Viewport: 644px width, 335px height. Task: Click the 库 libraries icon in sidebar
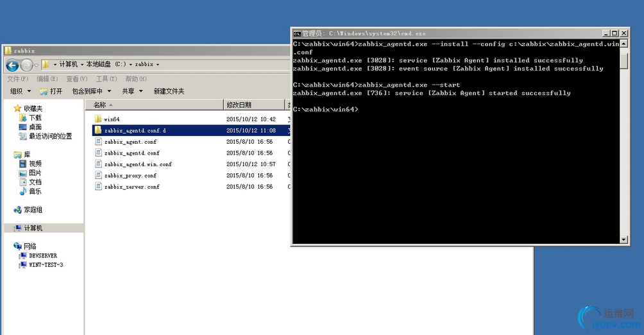click(x=17, y=155)
